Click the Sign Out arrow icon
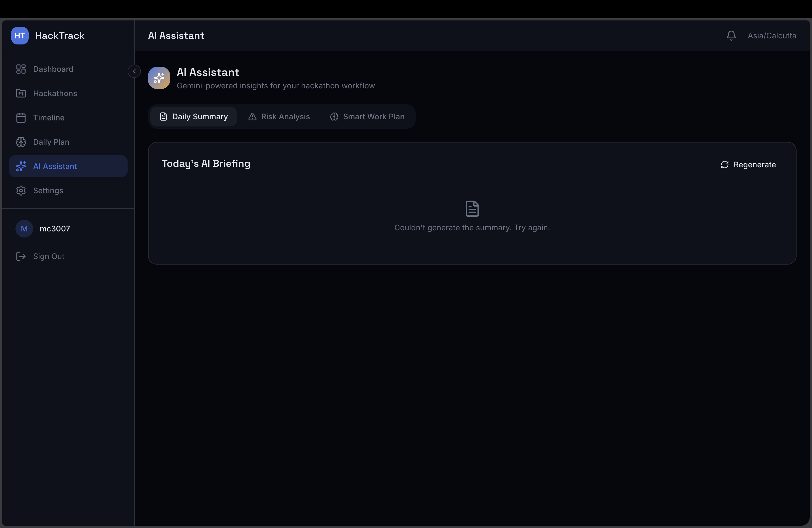Image resolution: width=812 pixels, height=528 pixels. [x=21, y=256]
